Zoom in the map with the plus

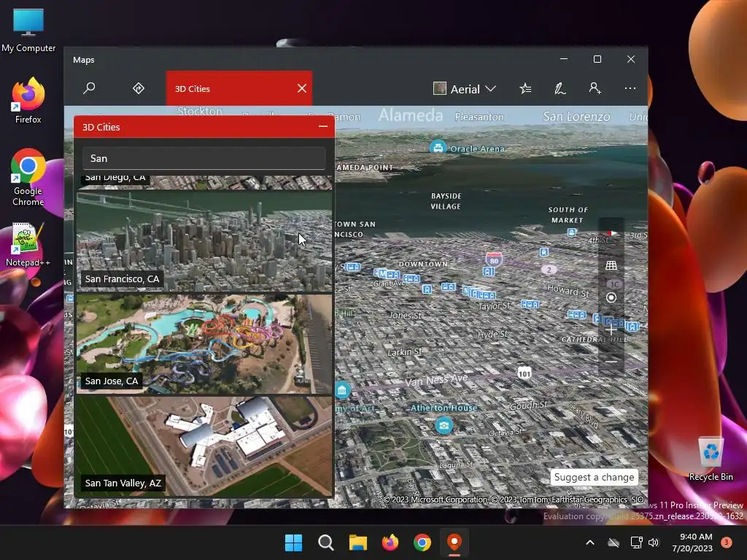point(611,330)
